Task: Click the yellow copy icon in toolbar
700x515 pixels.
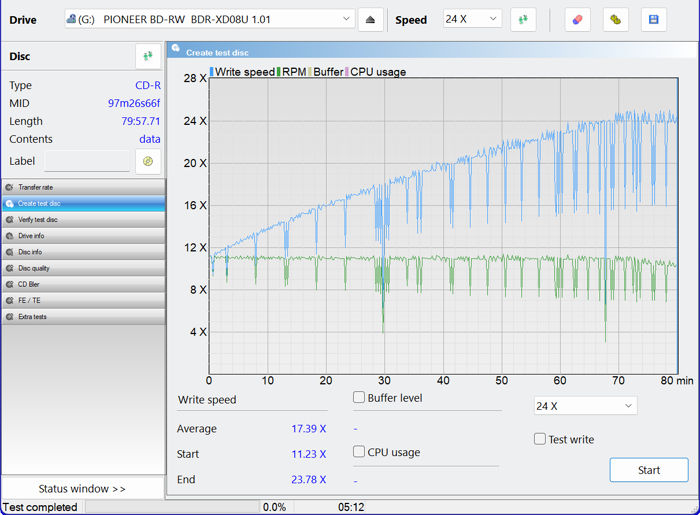Action: point(616,20)
